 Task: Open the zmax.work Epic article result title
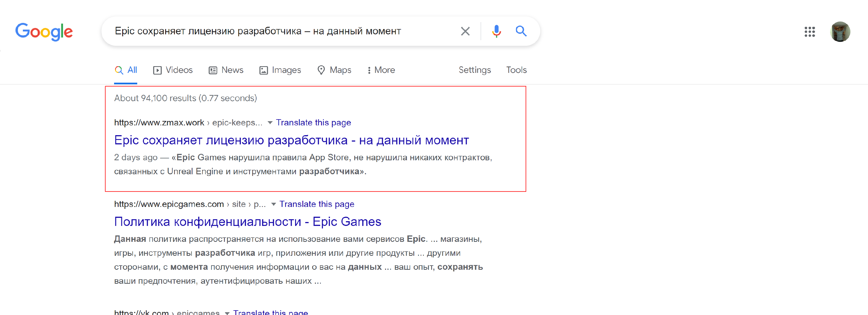pyautogui.click(x=291, y=140)
